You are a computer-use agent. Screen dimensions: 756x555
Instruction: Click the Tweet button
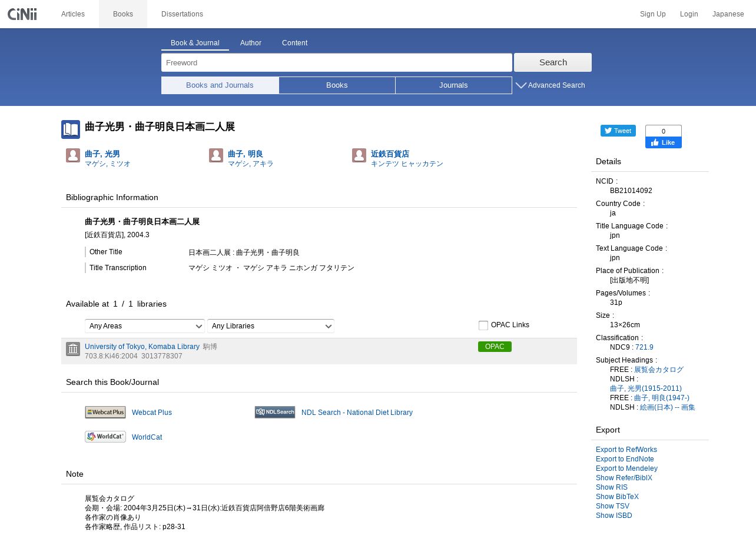coord(618,131)
